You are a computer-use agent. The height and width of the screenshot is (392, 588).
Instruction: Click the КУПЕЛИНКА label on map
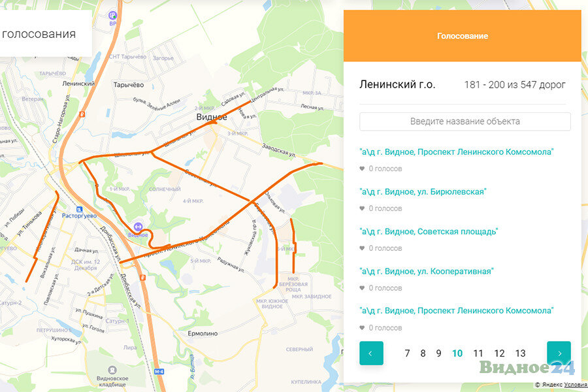pos(306,382)
